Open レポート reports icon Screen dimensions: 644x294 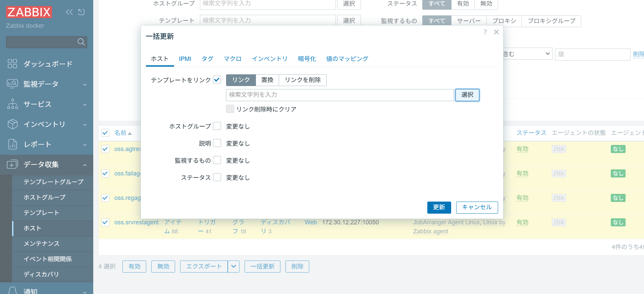click(12, 144)
